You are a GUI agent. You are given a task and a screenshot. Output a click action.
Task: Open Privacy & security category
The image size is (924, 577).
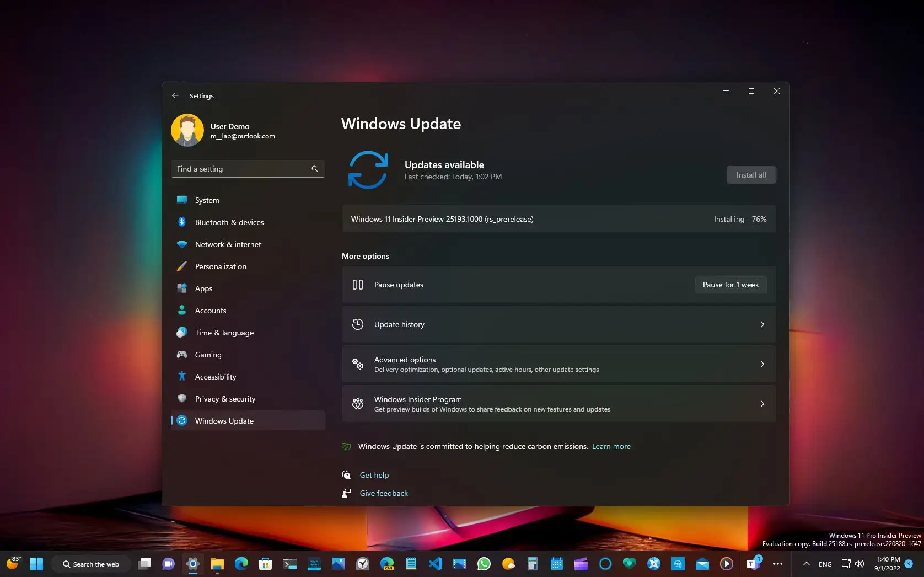[x=248, y=399]
